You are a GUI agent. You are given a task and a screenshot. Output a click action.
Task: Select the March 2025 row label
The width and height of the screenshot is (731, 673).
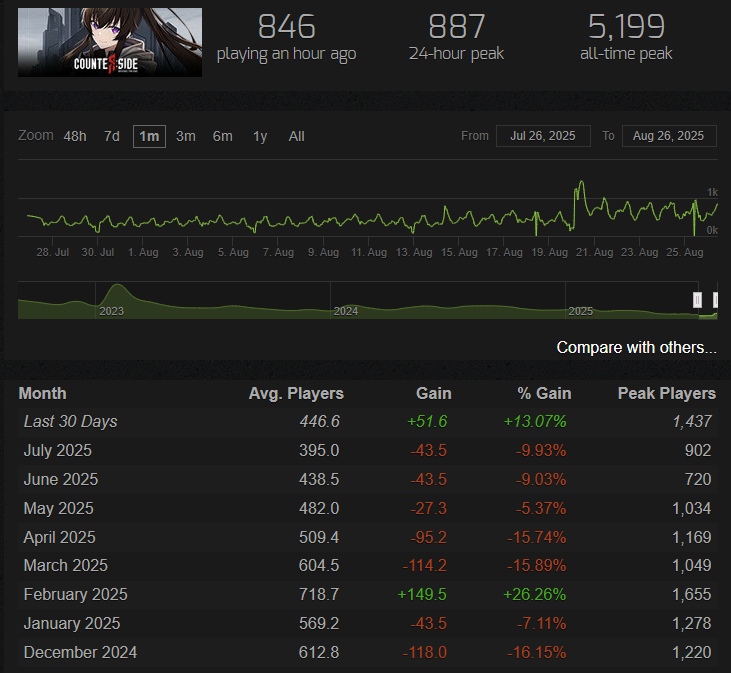tap(66, 565)
